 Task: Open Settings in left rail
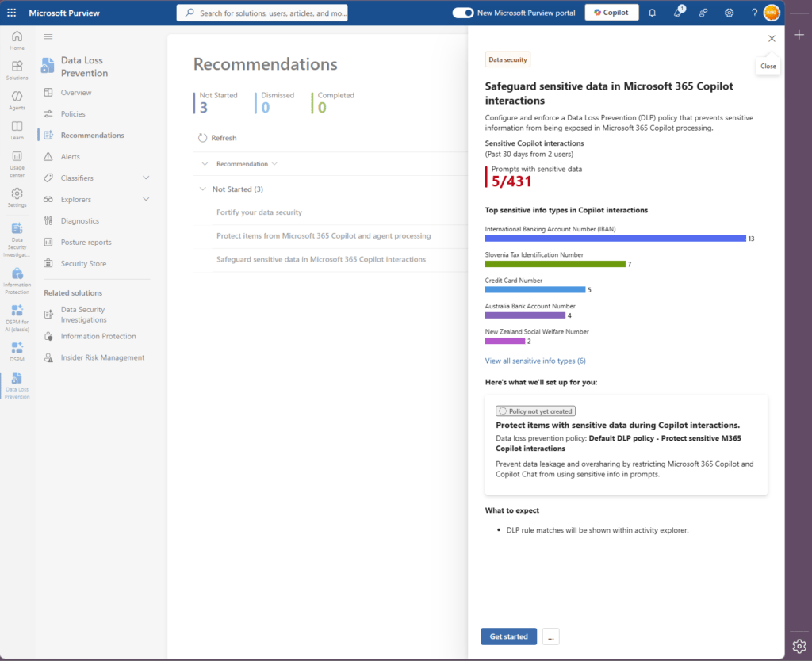(17, 197)
